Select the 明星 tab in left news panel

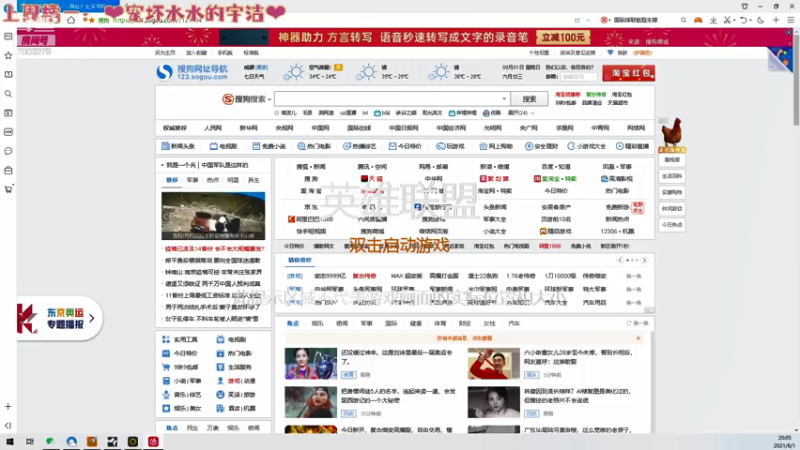pyautogui.click(x=233, y=180)
